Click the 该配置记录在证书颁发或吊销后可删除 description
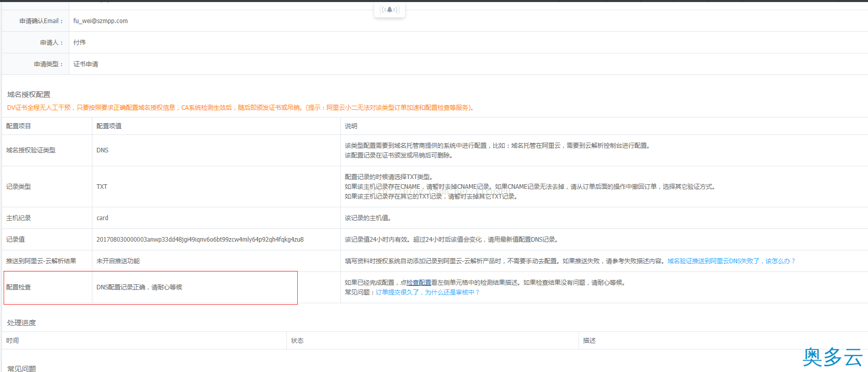868x372 pixels. tap(399, 155)
